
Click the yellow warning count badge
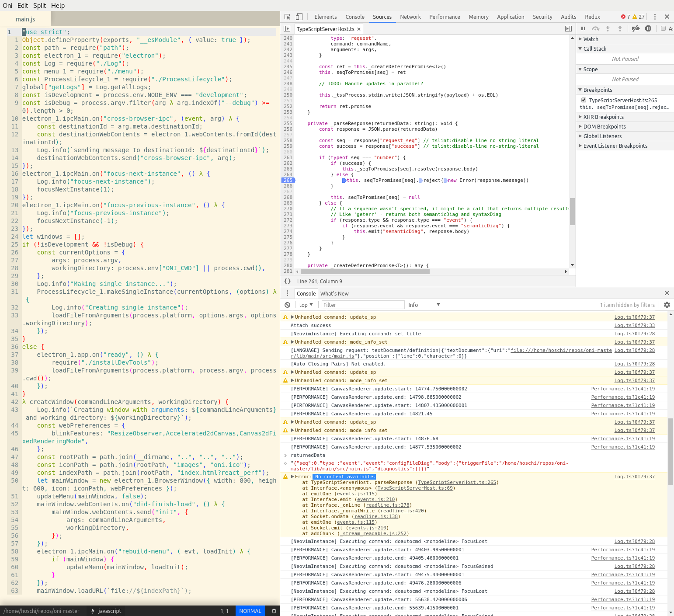[639, 17]
